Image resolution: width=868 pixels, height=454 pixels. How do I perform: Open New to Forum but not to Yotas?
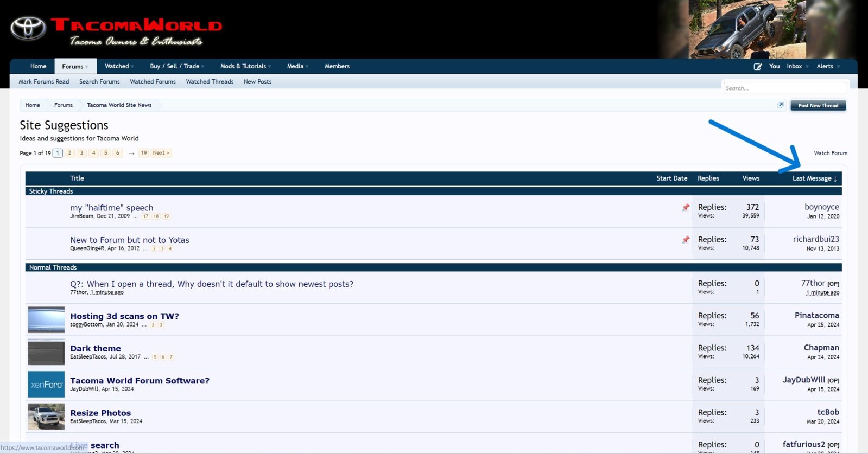pos(130,240)
